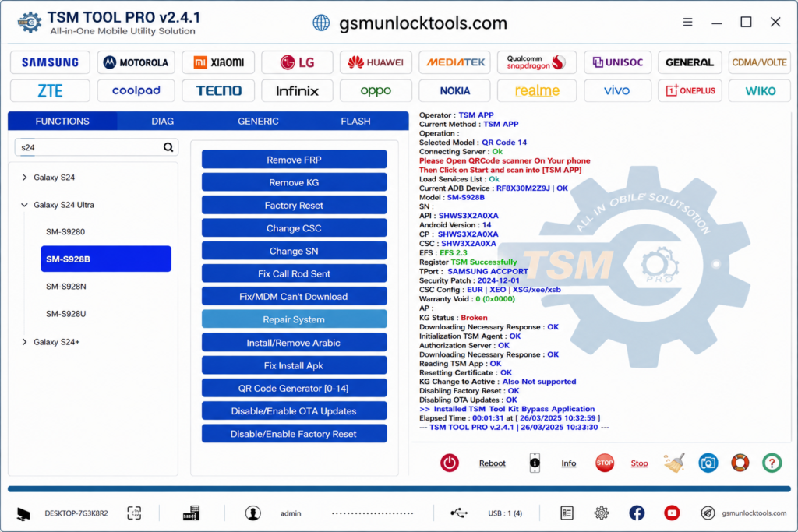
Task: Switch to the DIAG tab
Action: click(162, 121)
